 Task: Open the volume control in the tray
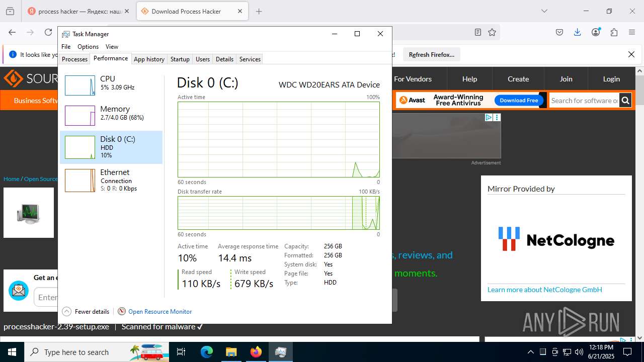[579, 352]
